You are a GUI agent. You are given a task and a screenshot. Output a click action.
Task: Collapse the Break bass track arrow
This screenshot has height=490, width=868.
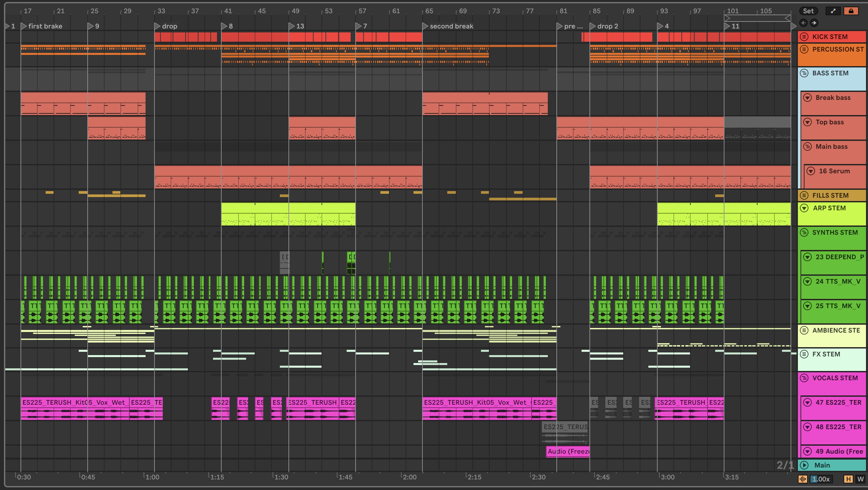click(807, 98)
